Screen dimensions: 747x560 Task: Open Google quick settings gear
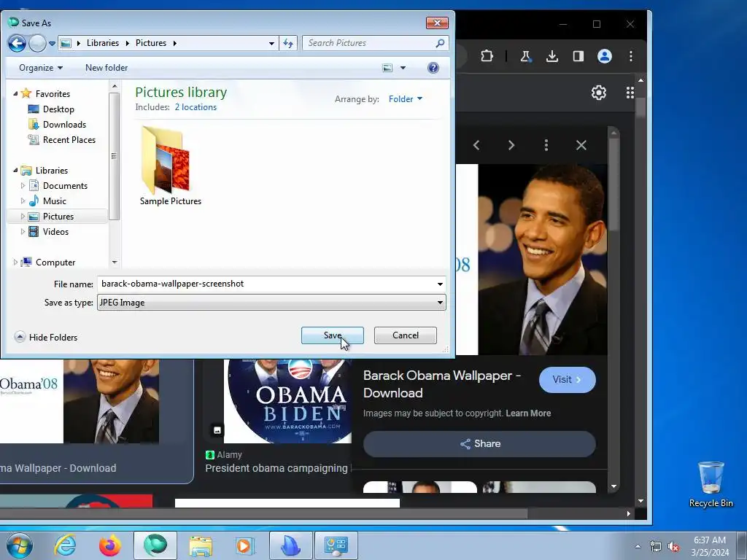coord(599,93)
